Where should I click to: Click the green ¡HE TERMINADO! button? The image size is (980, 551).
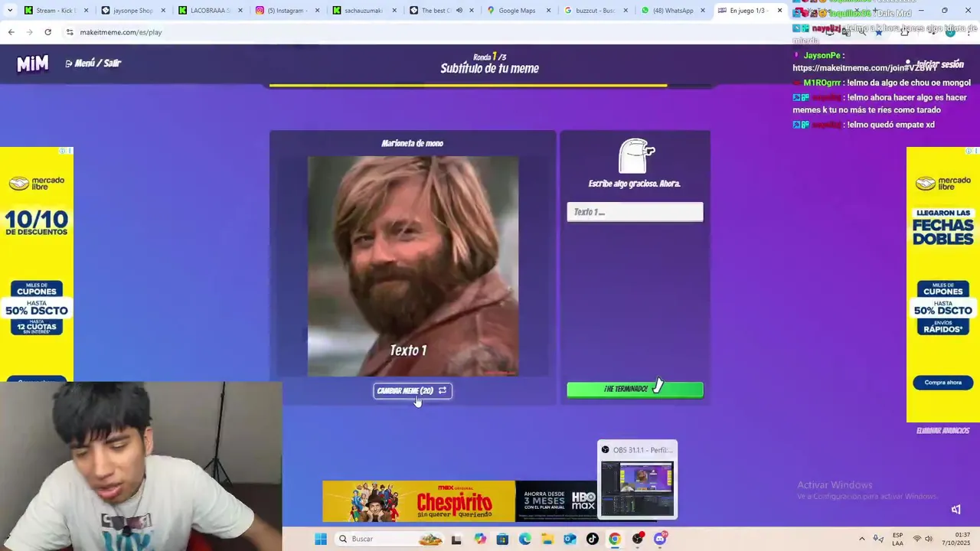pyautogui.click(x=635, y=390)
